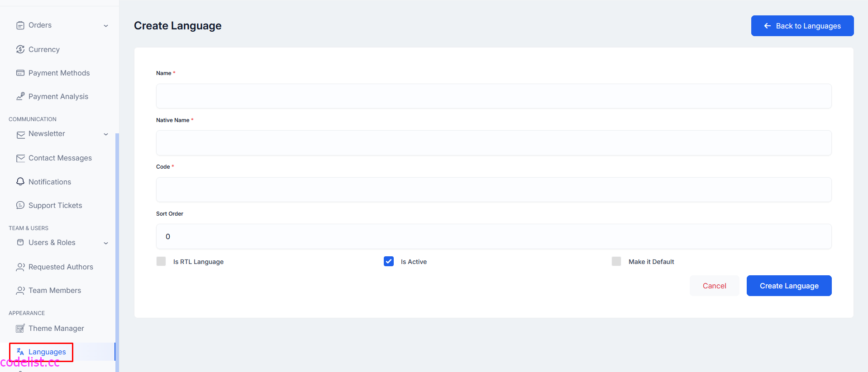868x372 pixels.
Task: Check the Make it Default checkbox
Action: (616, 261)
